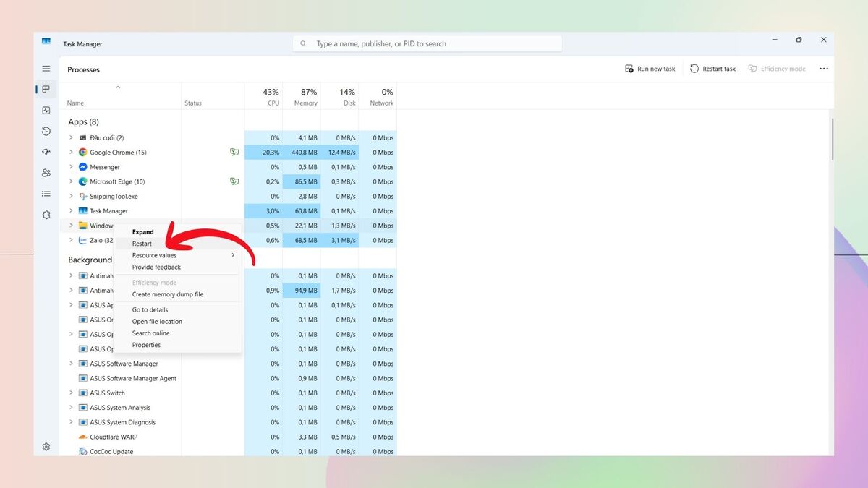The image size is (868, 488).
Task: Click the ASUS Software Manager Agent icon
Action: [x=83, y=378]
